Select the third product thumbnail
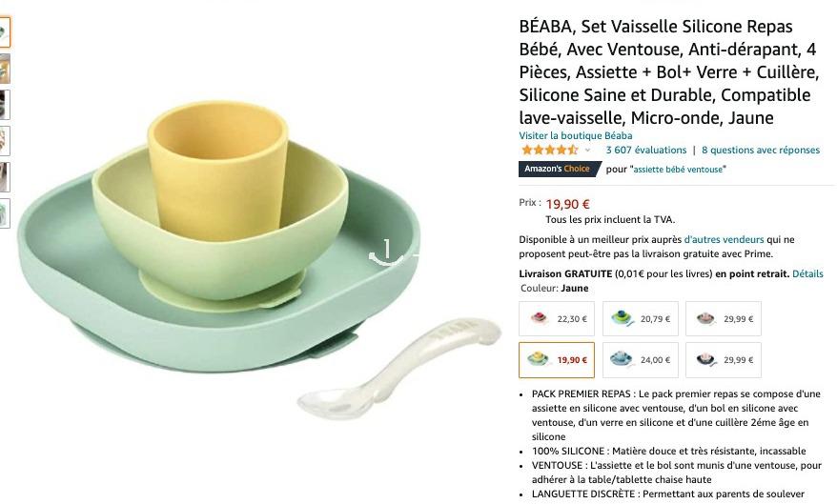This screenshot has height=504, width=837. (4, 105)
